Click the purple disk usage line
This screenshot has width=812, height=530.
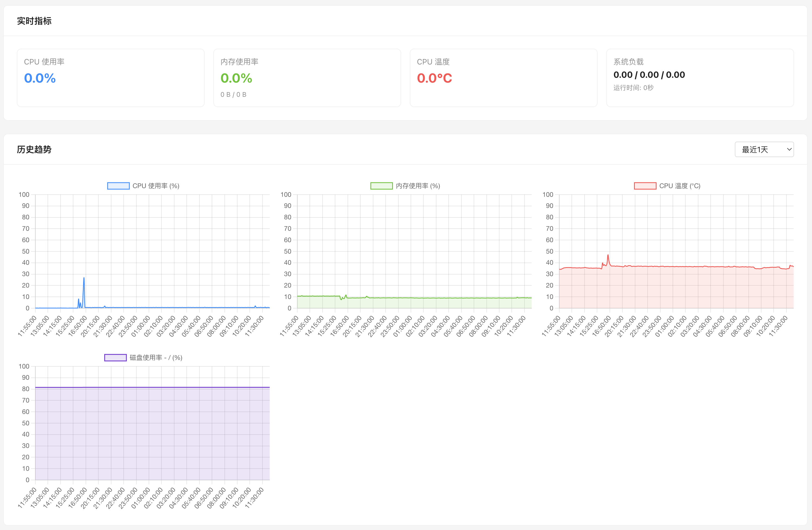(x=154, y=387)
